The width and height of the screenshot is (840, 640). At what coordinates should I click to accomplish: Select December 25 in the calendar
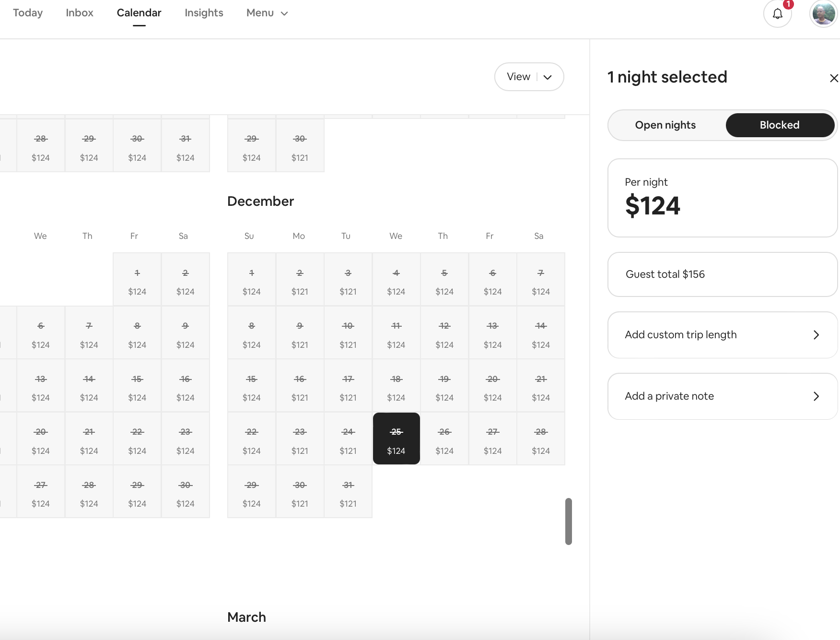[x=396, y=439]
